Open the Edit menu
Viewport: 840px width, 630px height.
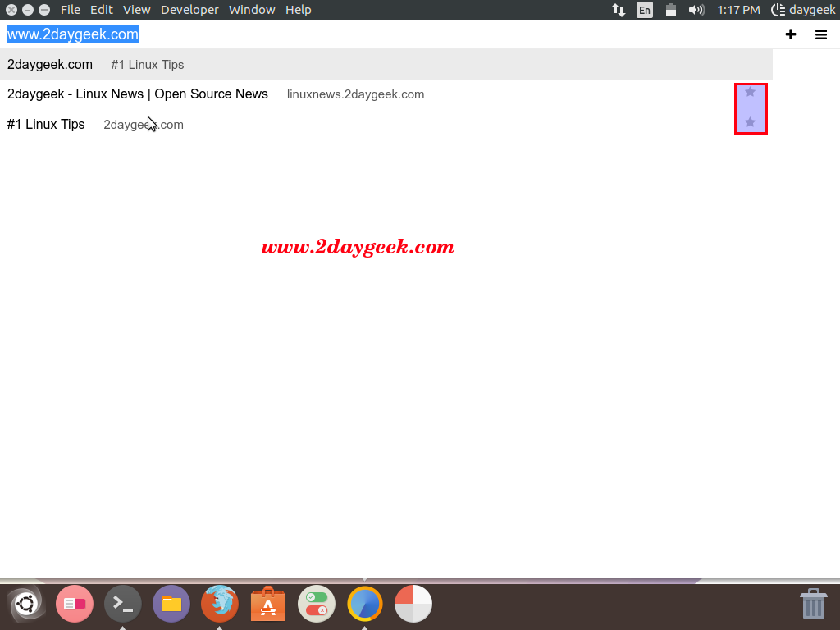(x=101, y=10)
